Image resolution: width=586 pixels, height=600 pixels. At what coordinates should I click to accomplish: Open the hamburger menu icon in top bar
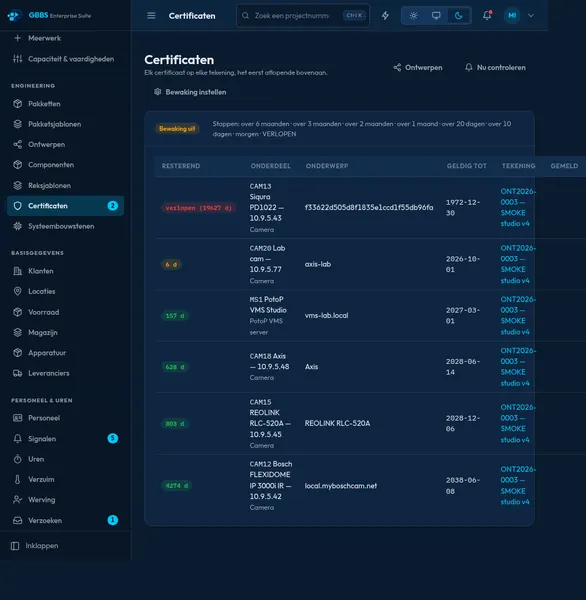[x=151, y=16]
